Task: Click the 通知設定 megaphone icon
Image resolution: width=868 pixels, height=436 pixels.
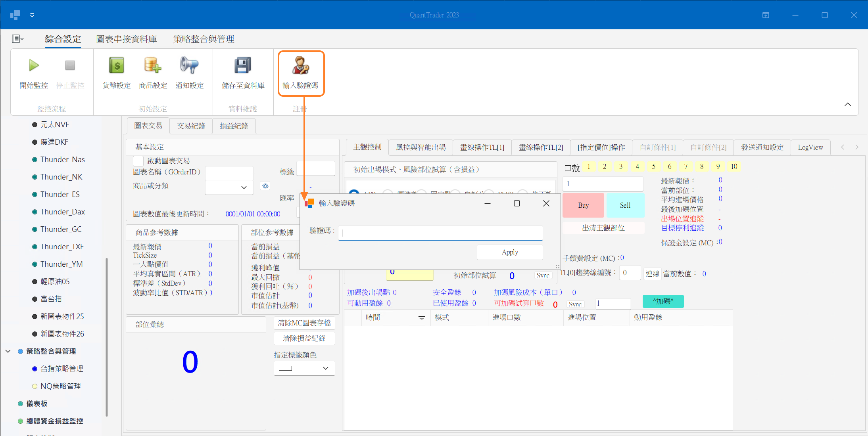Action: click(x=189, y=65)
